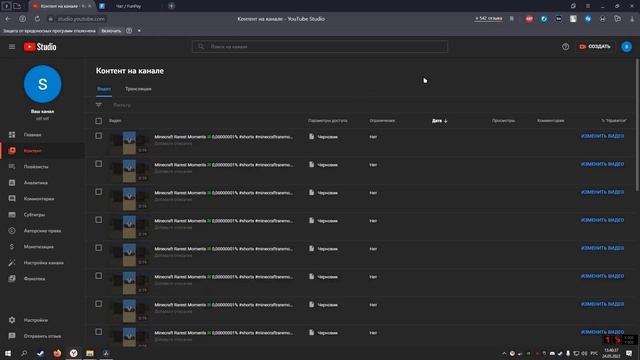Open a new browser tab with plus icon

point(171,6)
